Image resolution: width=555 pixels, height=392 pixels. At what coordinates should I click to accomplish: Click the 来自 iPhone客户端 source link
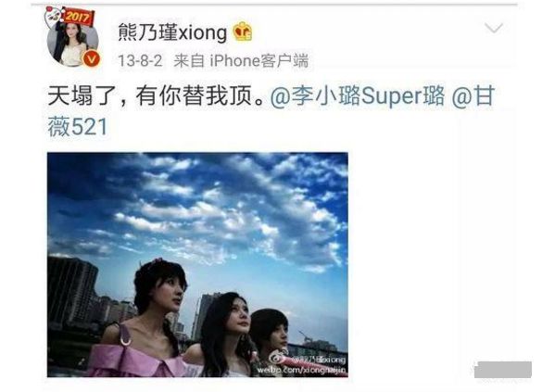(x=241, y=60)
